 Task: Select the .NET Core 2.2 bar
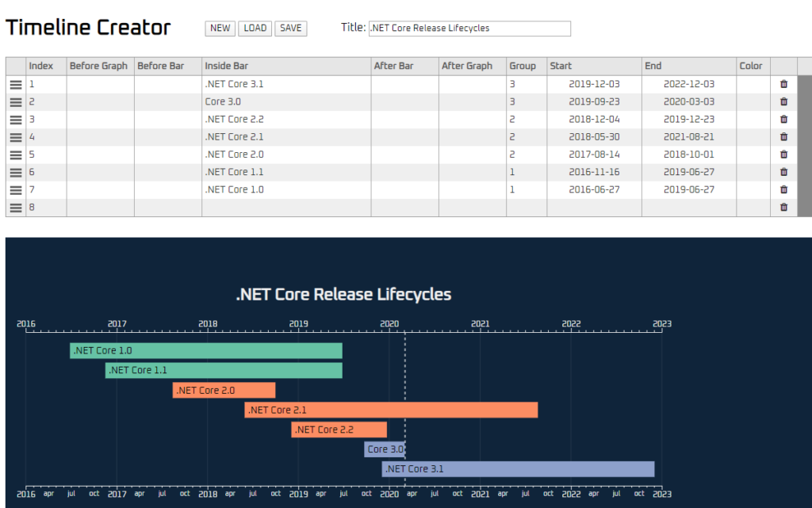click(x=339, y=430)
